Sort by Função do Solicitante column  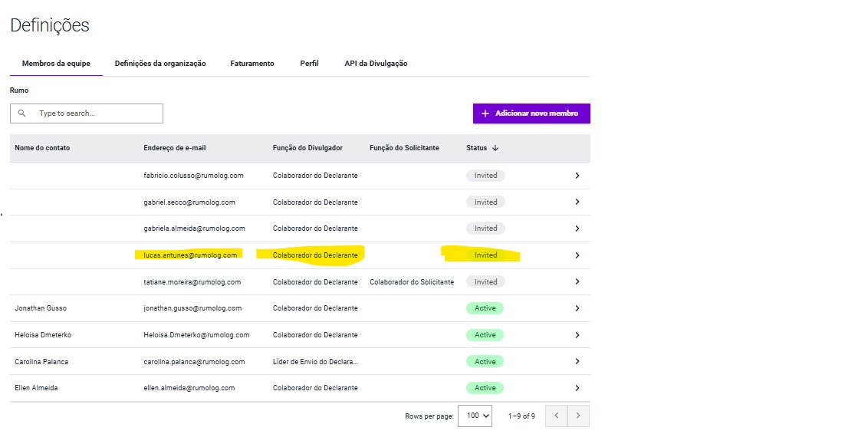pos(405,148)
